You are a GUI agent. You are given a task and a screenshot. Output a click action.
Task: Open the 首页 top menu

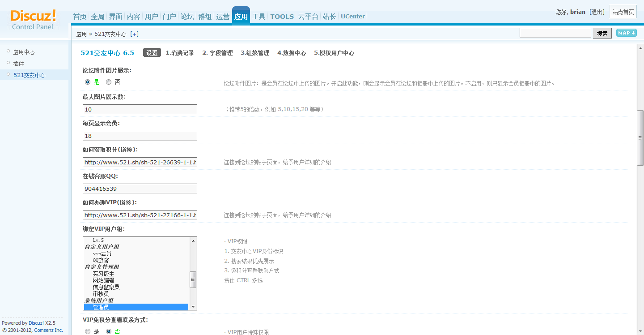(x=80, y=17)
